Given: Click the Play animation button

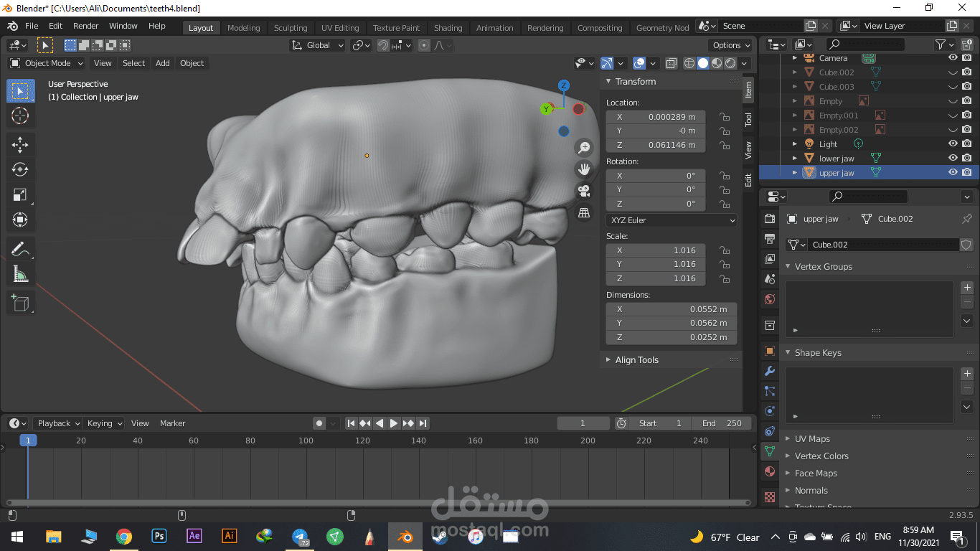Looking at the screenshot, I should coord(394,423).
